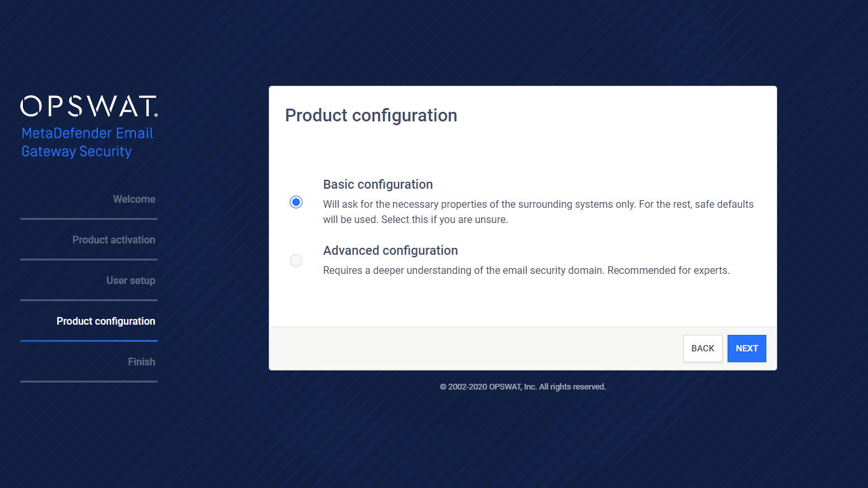Viewport: 868px width, 488px height.
Task: Click the Advanced configuration heading label
Action: click(x=391, y=250)
